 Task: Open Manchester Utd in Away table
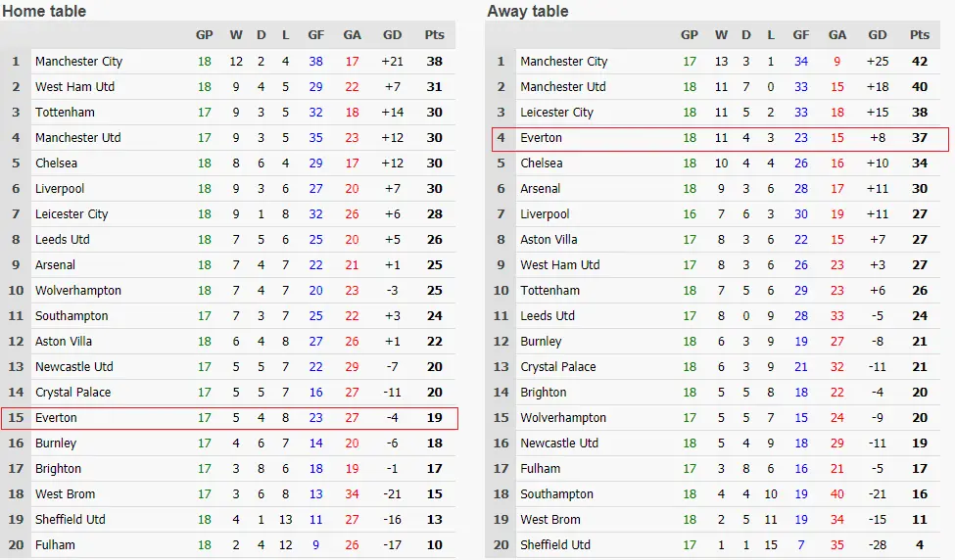[x=562, y=87]
